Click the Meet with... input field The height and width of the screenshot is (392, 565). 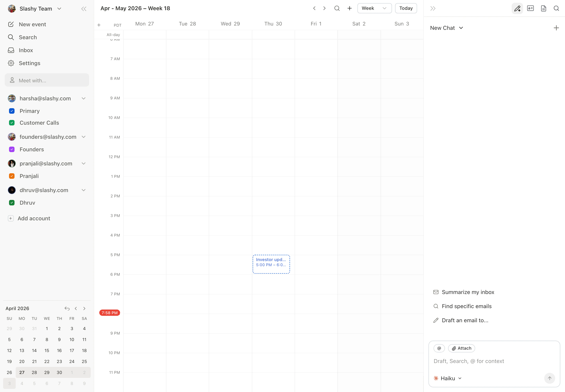[47, 80]
